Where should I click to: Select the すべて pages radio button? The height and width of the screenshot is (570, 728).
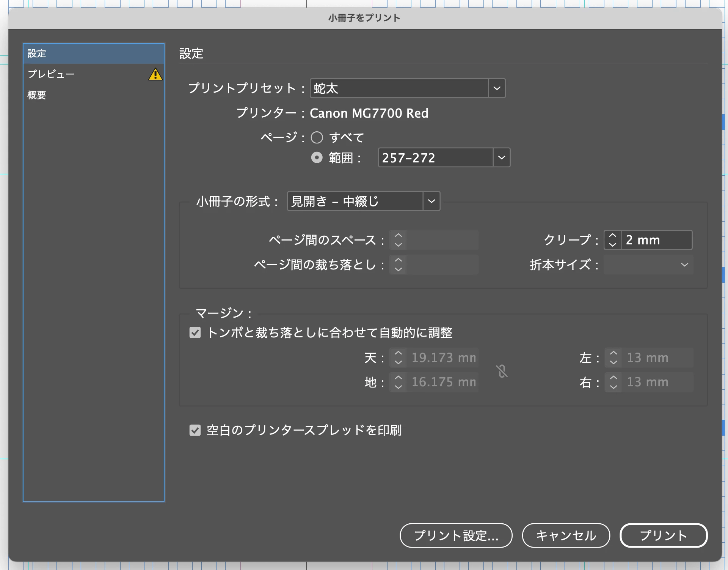[x=317, y=137]
